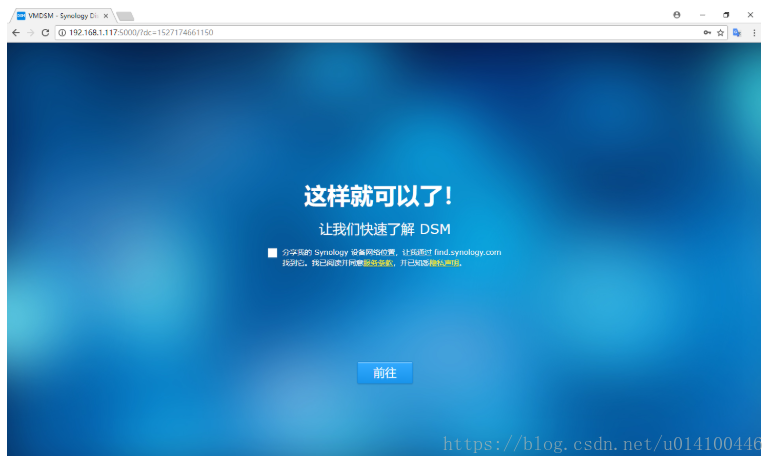
Task: Open saved password key icon
Action: coord(707,33)
